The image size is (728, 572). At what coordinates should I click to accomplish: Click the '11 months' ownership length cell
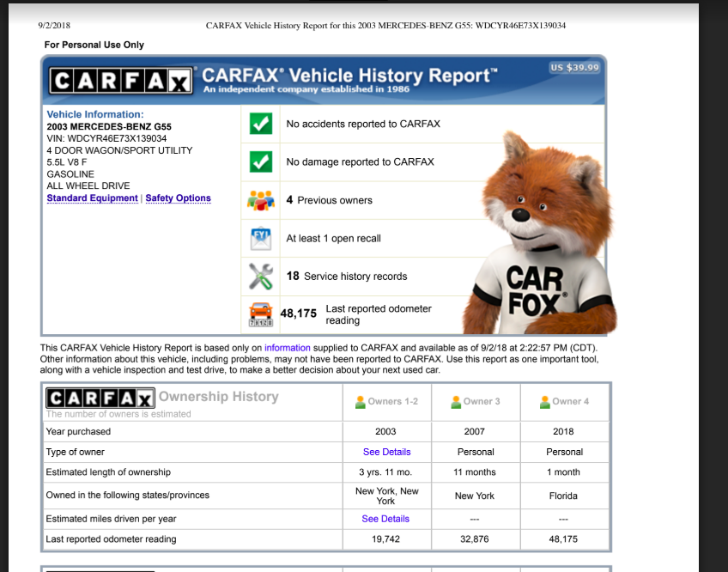pos(475,472)
